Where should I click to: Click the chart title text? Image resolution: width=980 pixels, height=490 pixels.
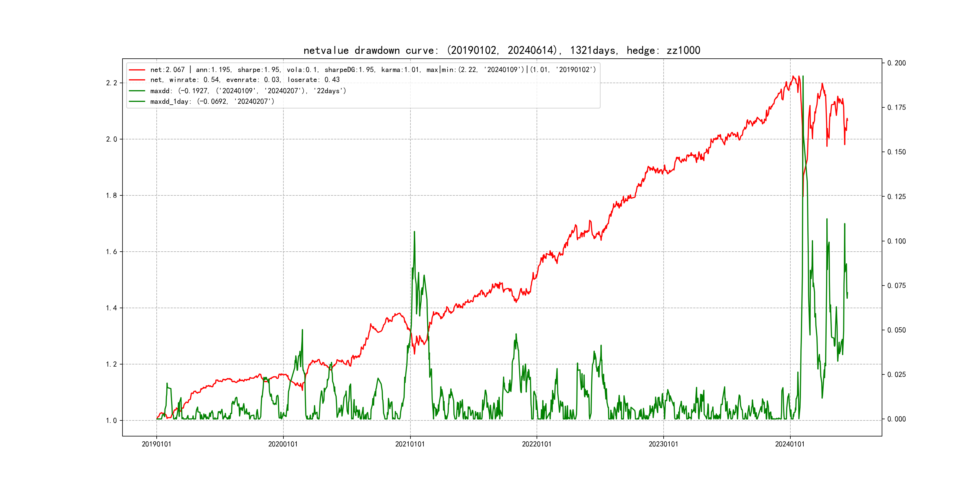[x=501, y=50]
